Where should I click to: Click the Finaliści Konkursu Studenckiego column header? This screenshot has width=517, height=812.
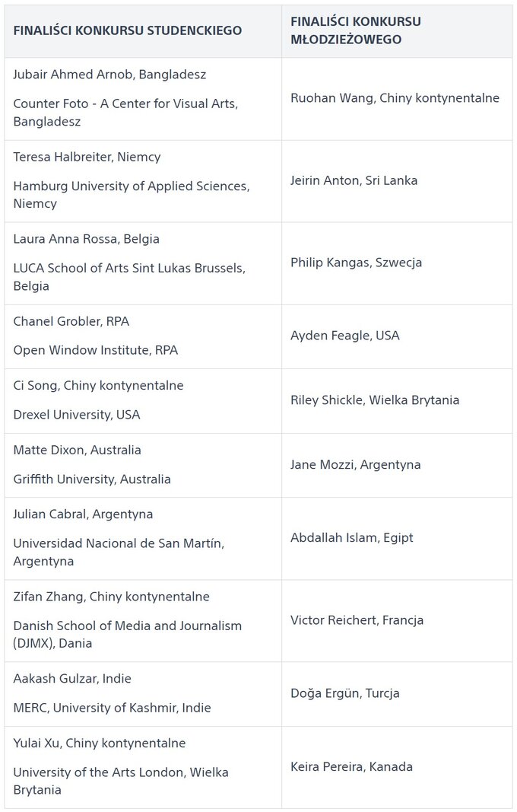(128, 30)
